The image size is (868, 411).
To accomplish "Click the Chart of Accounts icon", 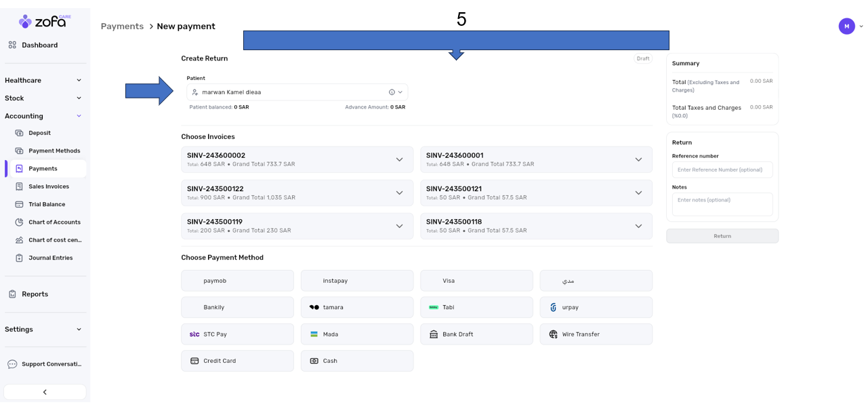I will pos(19,222).
